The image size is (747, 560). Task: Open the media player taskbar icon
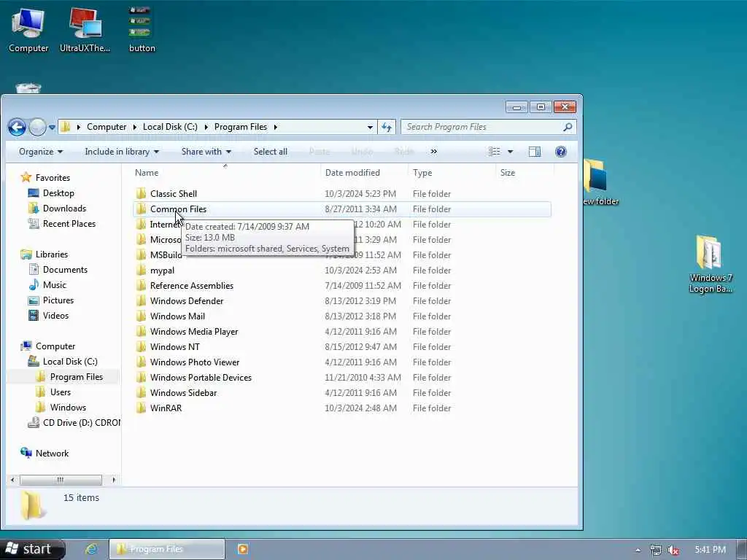(242, 549)
